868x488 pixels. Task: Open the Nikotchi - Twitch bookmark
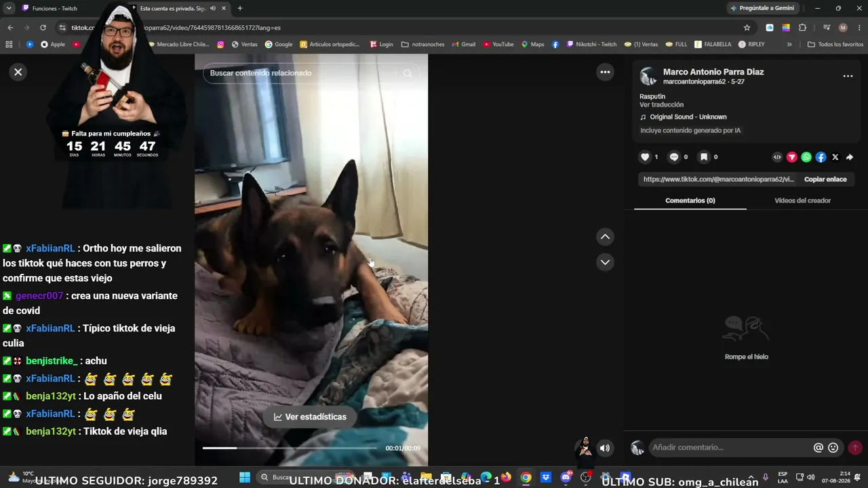(591, 45)
